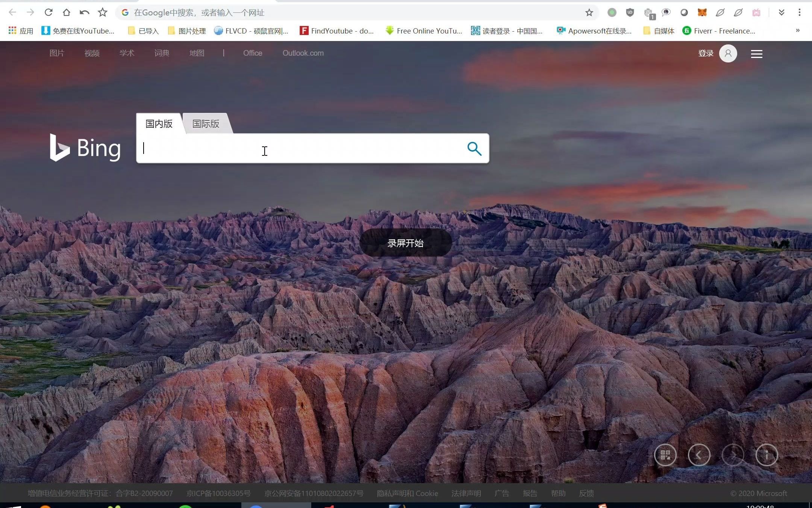This screenshot has width=812, height=508.
Task: Open the 学术 academic search link
Action: click(127, 53)
